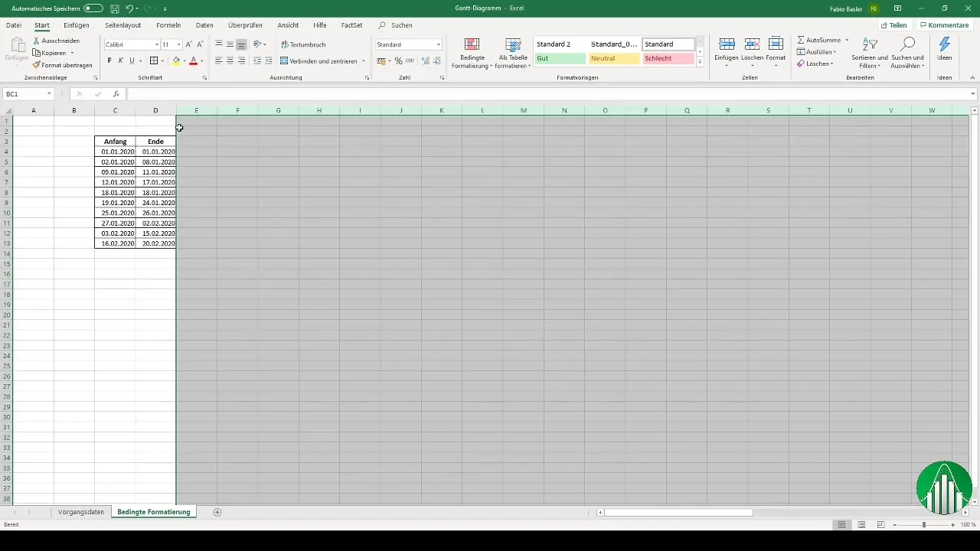Align text to top

pyautogui.click(x=219, y=44)
